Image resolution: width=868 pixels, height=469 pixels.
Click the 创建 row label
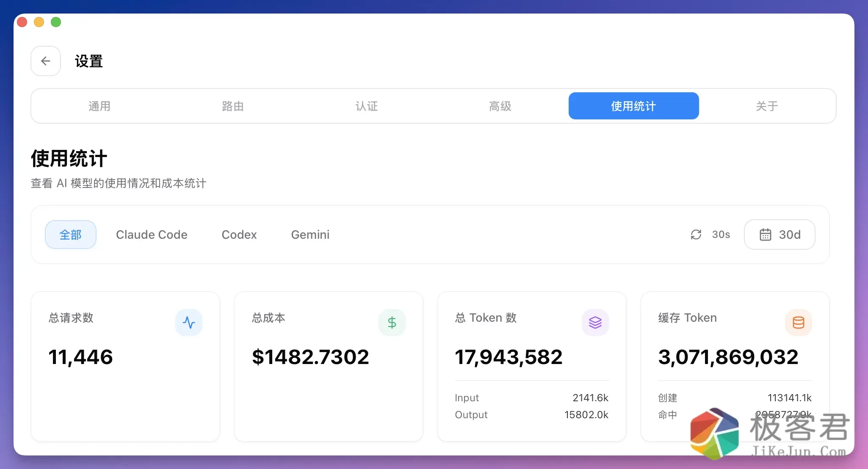click(x=668, y=398)
